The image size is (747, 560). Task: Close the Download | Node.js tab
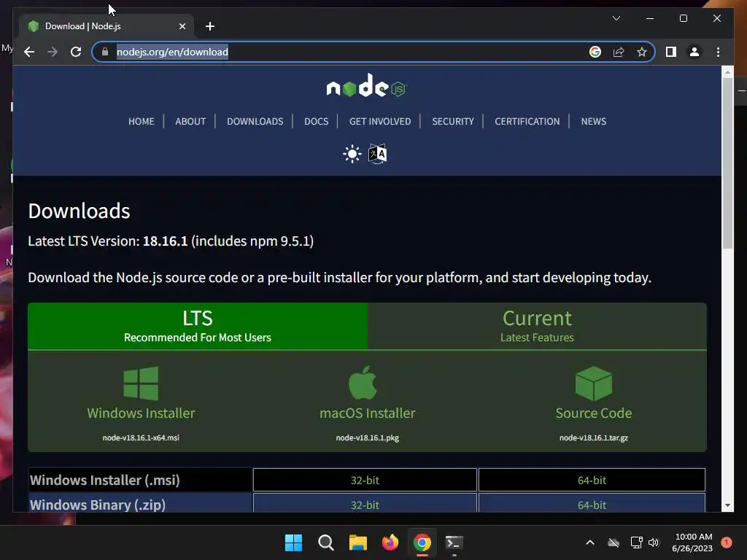pos(182,26)
